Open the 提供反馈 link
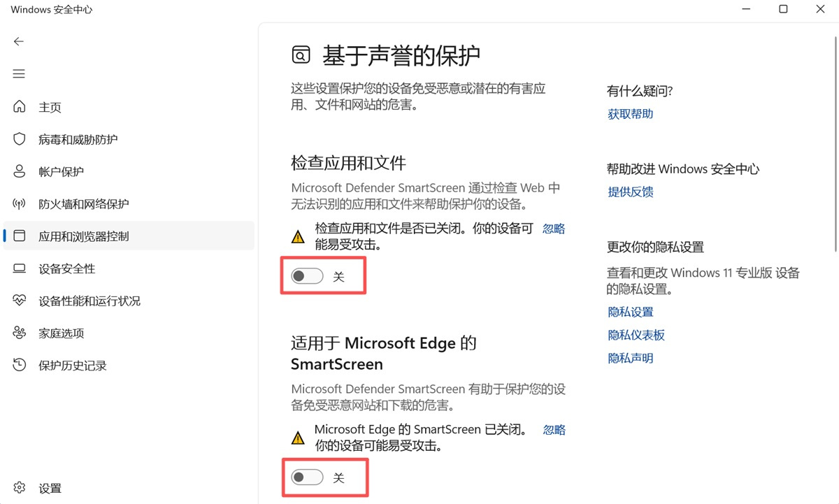839x504 pixels. point(630,192)
